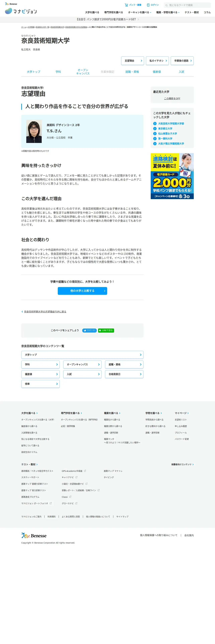Open the 専門学校を調べる header menu
This screenshot has width=215, height=644.
pos(114,13)
